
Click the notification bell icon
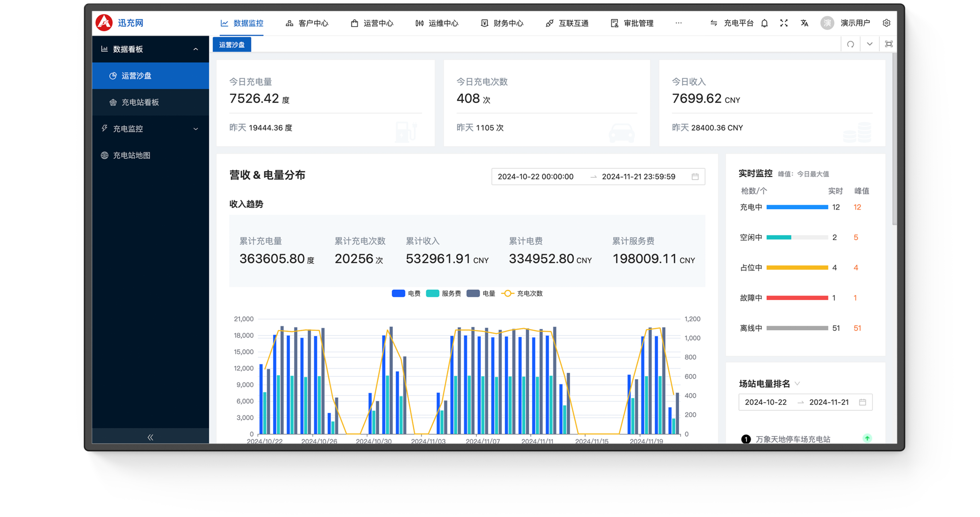[764, 23]
